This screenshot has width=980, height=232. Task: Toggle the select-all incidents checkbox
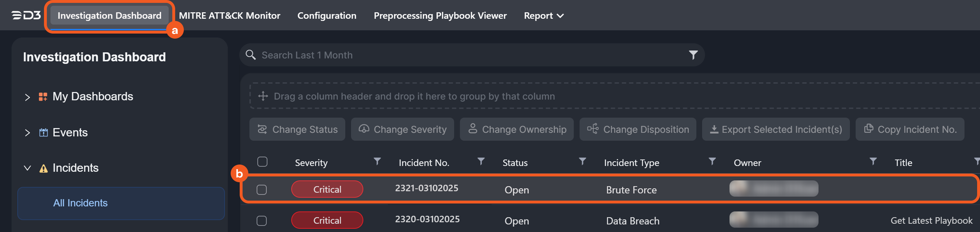(x=262, y=162)
